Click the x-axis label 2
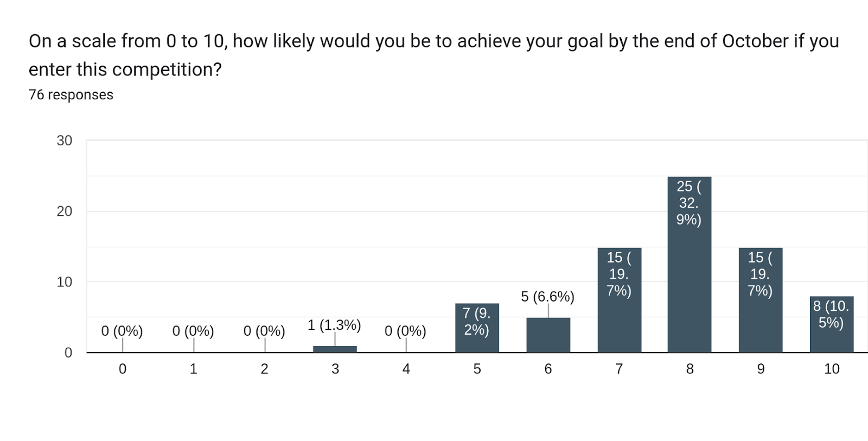The height and width of the screenshot is (441, 868). (264, 369)
